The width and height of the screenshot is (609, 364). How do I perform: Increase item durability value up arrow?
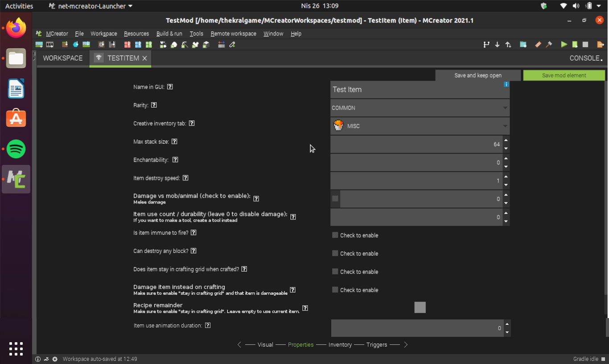506,213
